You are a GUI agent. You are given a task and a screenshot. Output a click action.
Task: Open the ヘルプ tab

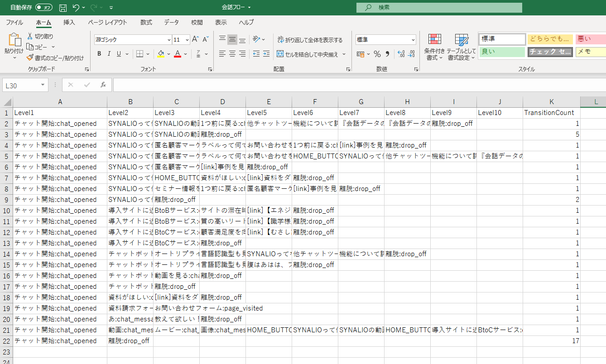click(x=246, y=22)
